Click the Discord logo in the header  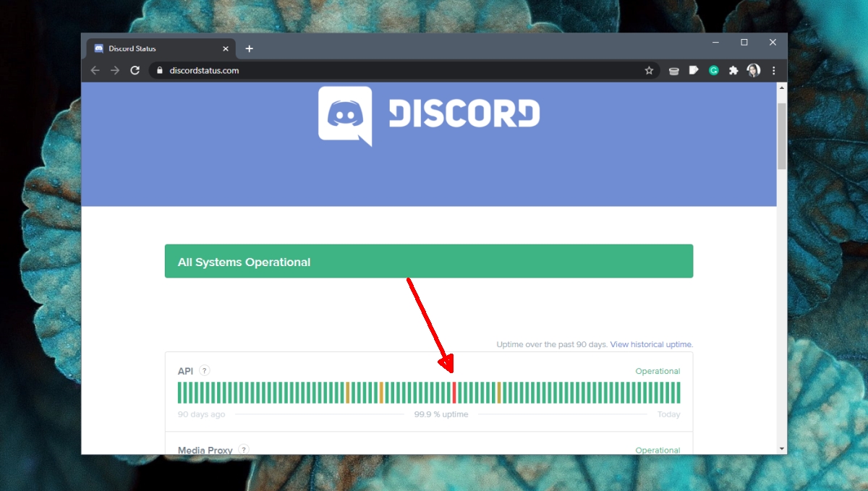pyautogui.click(x=429, y=116)
